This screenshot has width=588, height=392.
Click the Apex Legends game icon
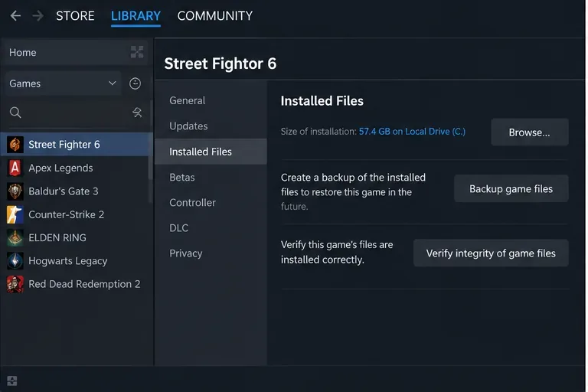point(15,168)
